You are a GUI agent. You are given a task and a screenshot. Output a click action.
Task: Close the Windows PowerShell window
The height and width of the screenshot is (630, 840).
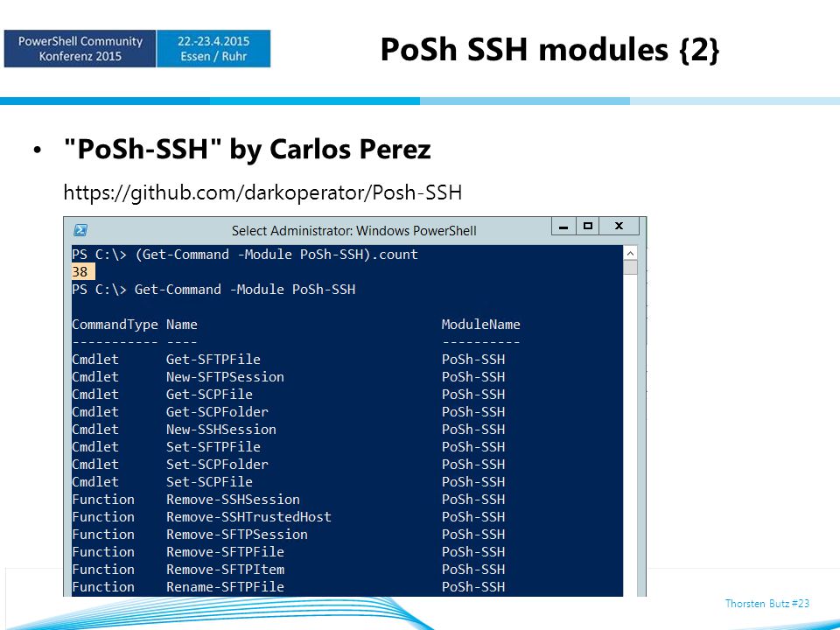(x=619, y=226)
